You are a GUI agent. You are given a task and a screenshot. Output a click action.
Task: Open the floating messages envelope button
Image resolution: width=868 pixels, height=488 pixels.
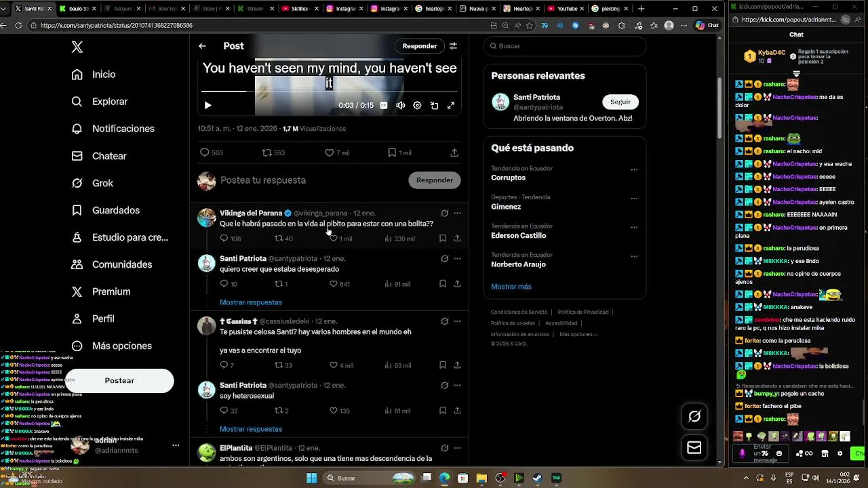tap(694, 447)
